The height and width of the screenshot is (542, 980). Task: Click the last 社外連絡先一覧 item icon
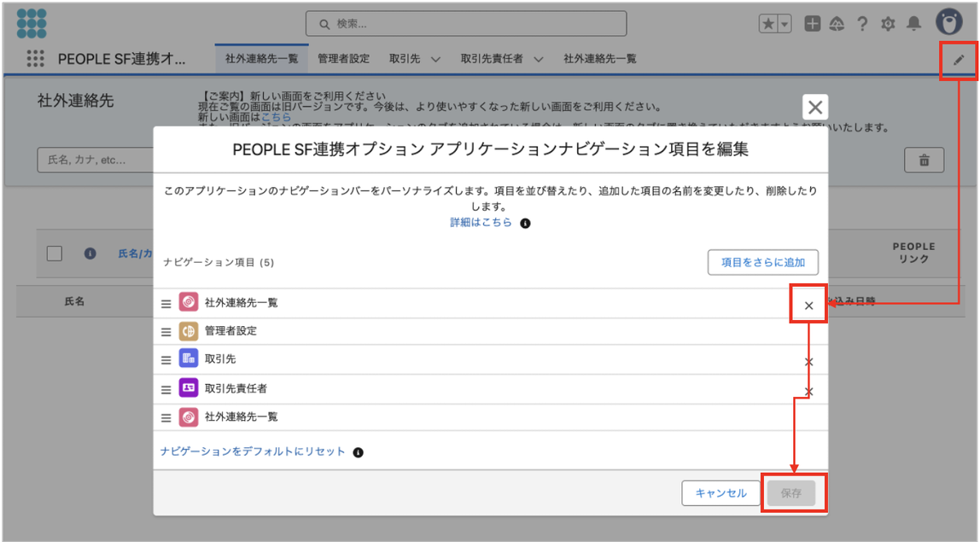coord(189,417)
